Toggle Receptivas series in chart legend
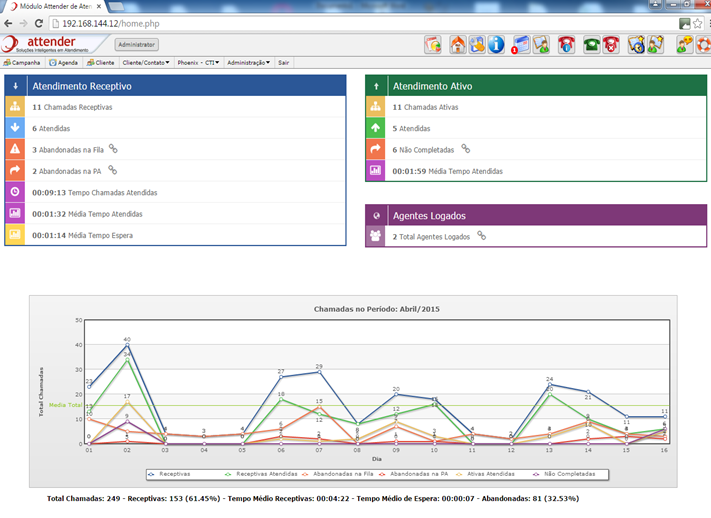This screenshot has width=711, height=518. pos(170,474)
